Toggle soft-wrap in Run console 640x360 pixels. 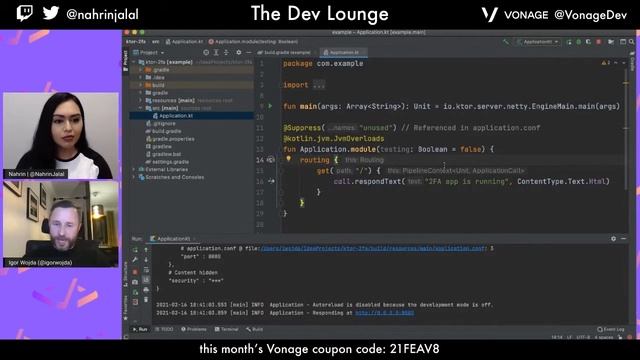pyautogui.click(x=146, y=270)
